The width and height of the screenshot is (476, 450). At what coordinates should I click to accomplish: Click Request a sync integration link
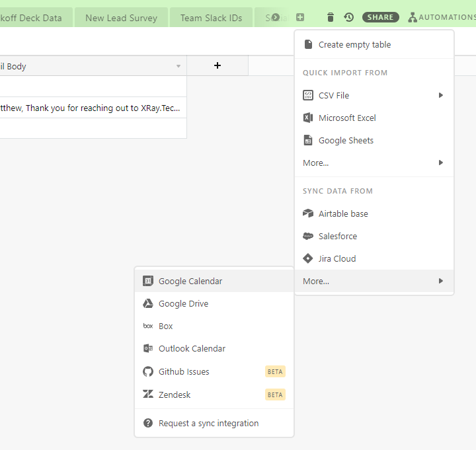(208, 423)
